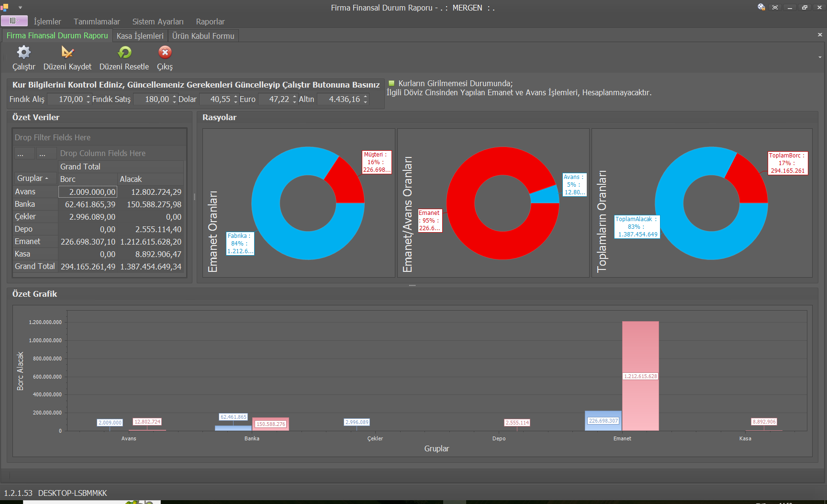Open the quick access toolbar dropdown arrow

point(20,8)
